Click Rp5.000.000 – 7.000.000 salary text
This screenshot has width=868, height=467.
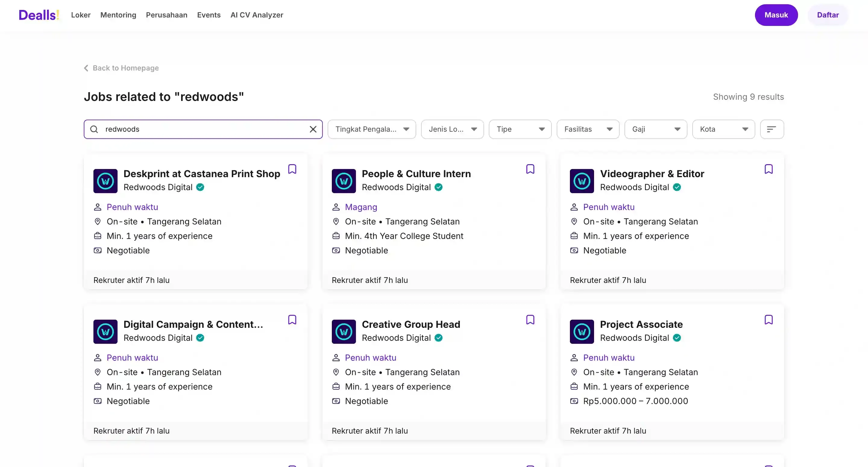coord(636,401)
